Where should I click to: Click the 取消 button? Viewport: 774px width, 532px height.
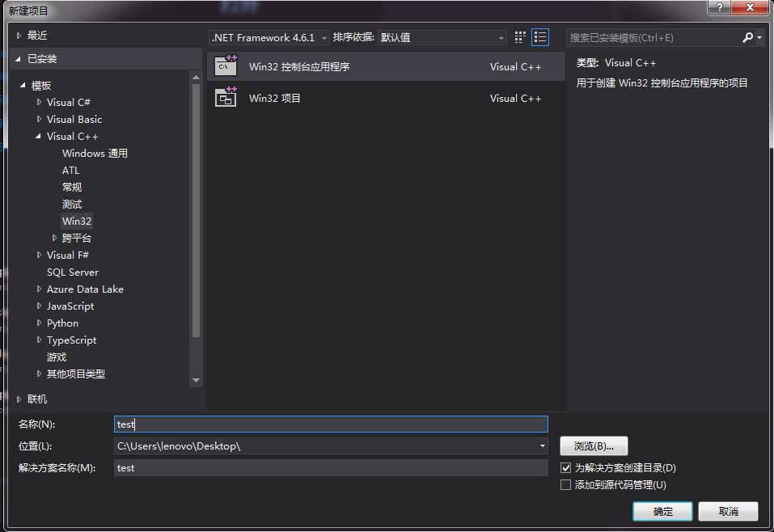[x=728, y=511]
